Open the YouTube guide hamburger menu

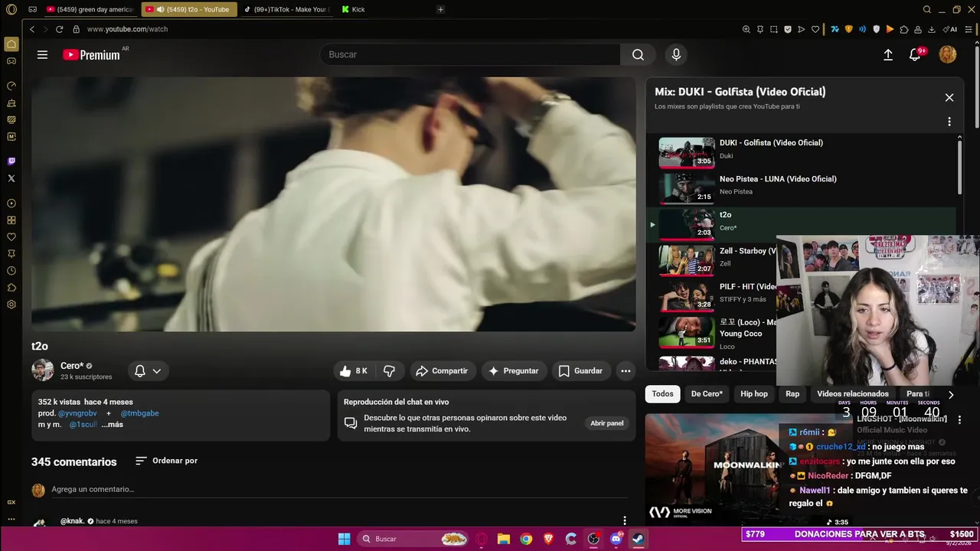(x=42, y=54)
